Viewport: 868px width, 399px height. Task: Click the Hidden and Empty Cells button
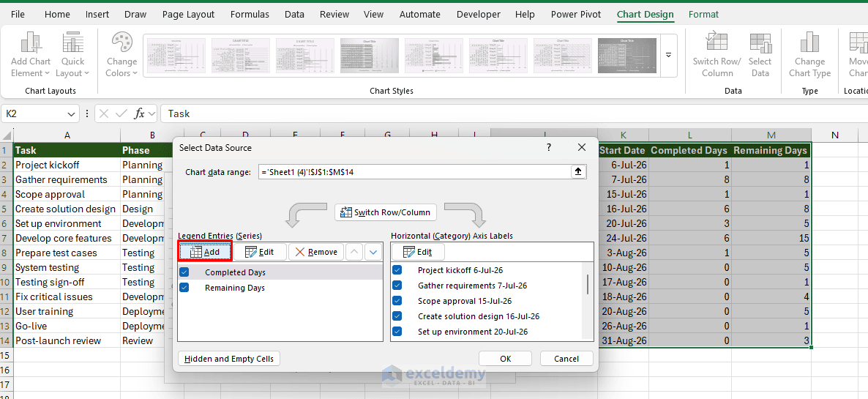tap(228, 359)
